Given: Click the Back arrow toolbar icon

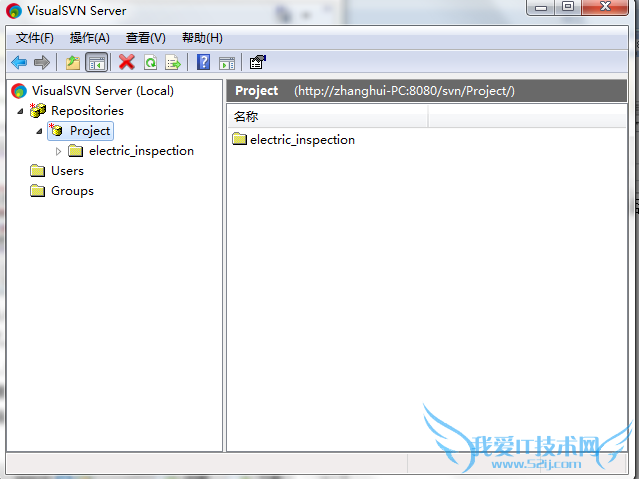Looking at the screenshot, I should [x=19, y=62].
